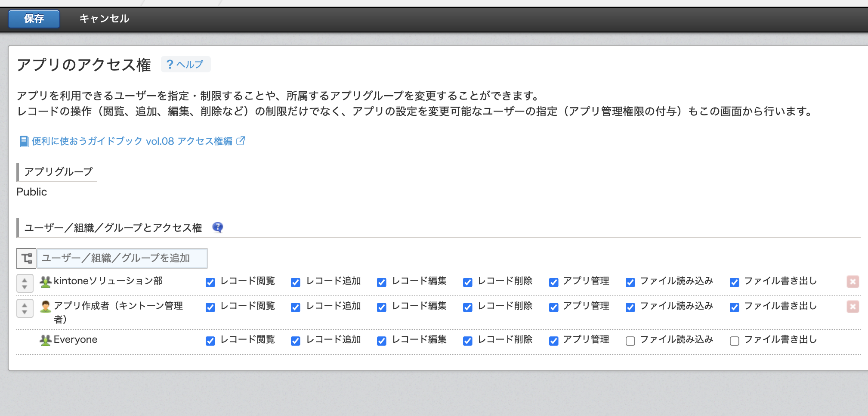Click the kintoneソリューション部 group icon

(x=46, y=282)
